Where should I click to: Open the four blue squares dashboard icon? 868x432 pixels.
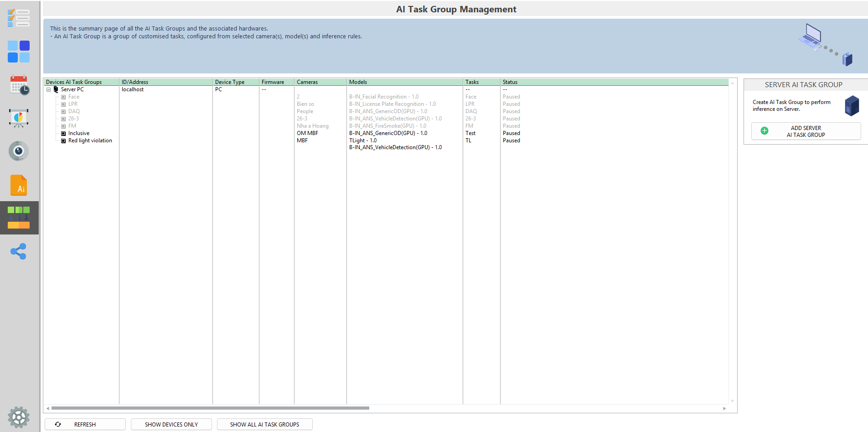[19, 52]
